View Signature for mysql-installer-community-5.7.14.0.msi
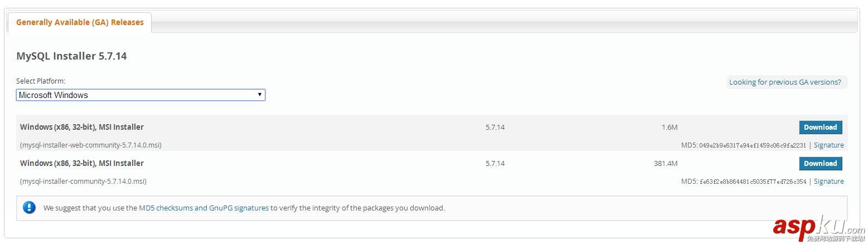 pos(828,182)
